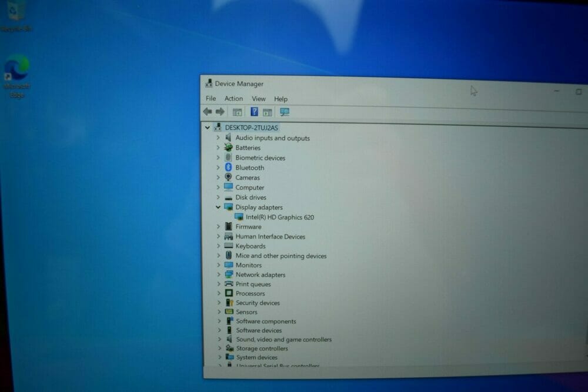Select the Security devices label
588x392 pixels.
258,303
